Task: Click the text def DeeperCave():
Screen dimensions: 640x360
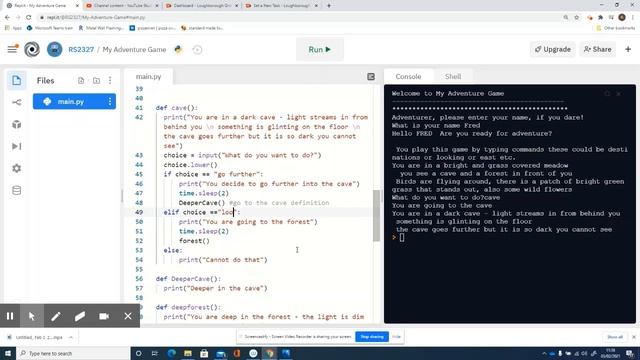Action: tap(188, 279)
